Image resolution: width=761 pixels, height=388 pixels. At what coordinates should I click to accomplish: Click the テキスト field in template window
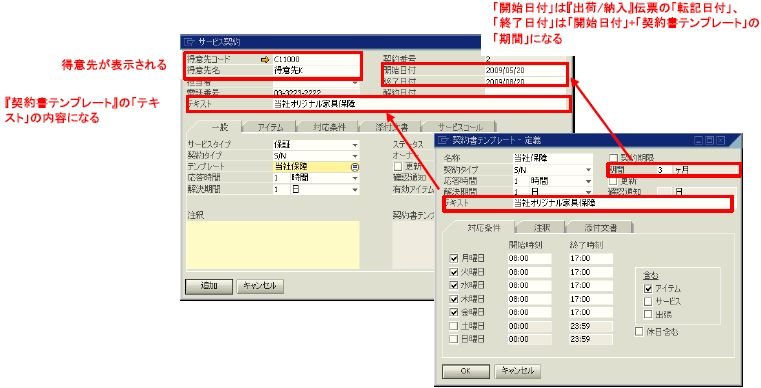[x=621, y=203]
